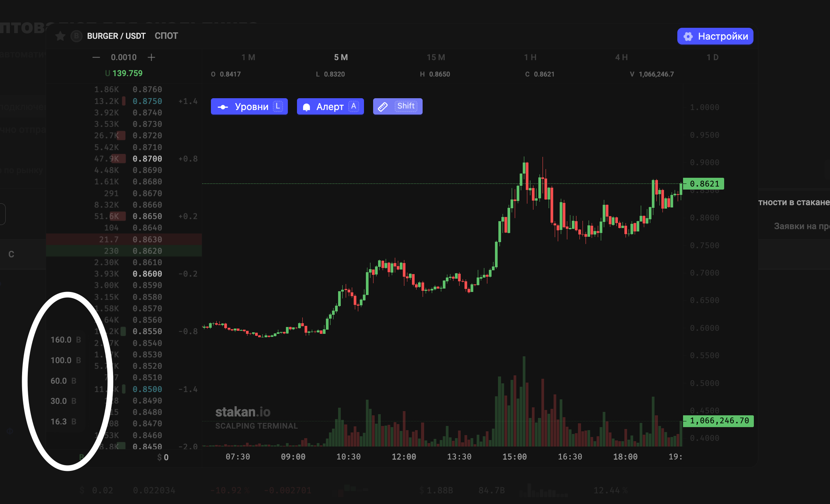The width and height of the screenshot is (830, 504).
Task: Select the ruler Shift measuring tool
Action: tap(397, 107)
